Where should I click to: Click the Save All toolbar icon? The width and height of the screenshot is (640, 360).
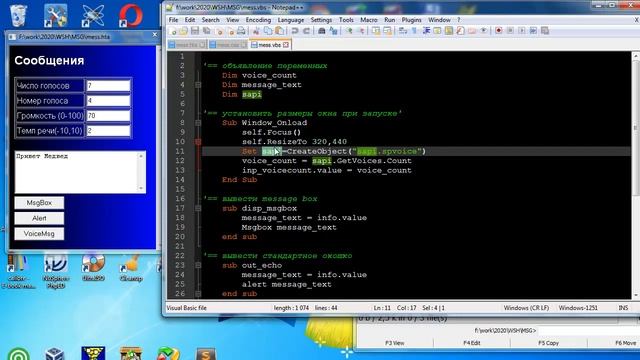click(x=207, y=31)
